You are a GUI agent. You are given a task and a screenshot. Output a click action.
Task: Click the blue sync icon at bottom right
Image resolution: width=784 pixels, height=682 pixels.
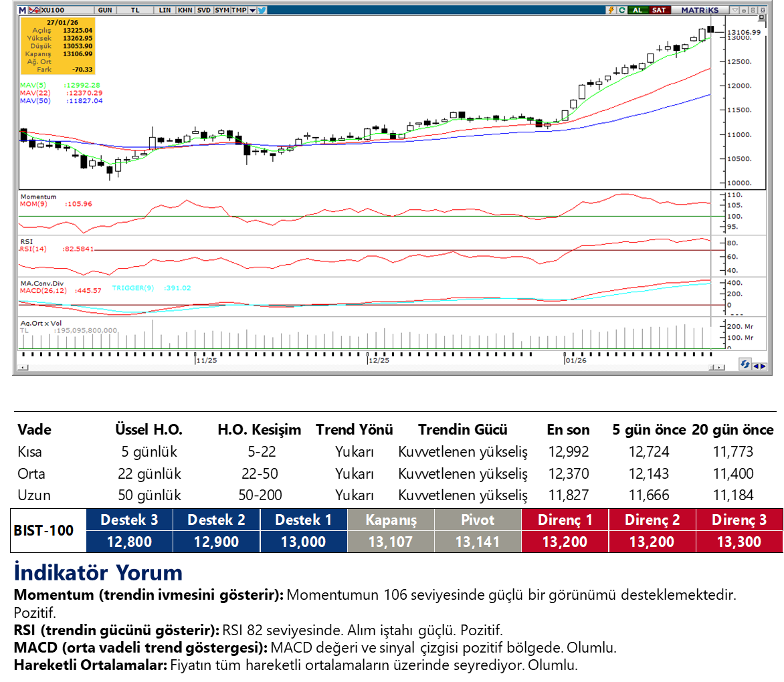point(744,364)
